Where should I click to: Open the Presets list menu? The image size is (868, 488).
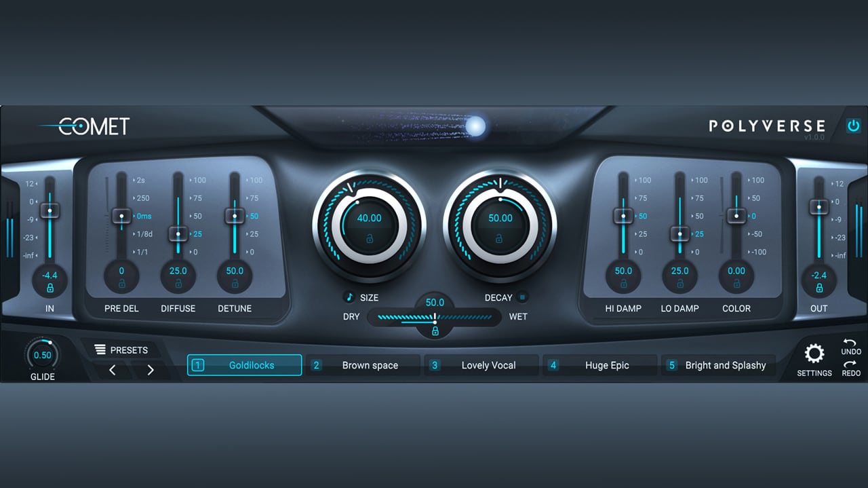tap(121, 350)
